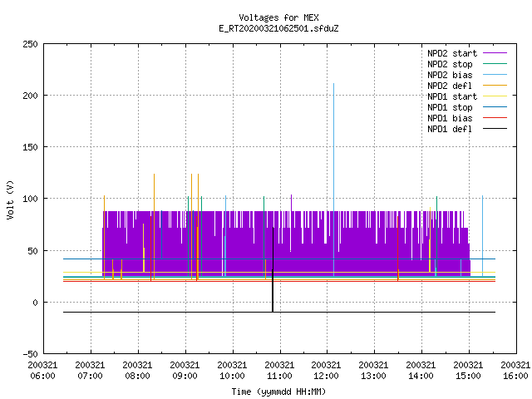
Task: Choose the 'NPD1 defl' legend label
Action: point(450,130)
